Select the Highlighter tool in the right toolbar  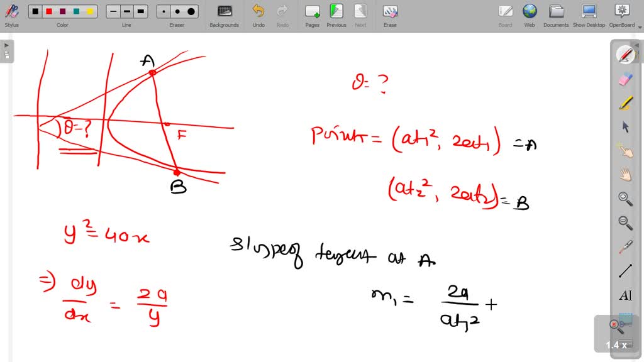pos(625,103)
